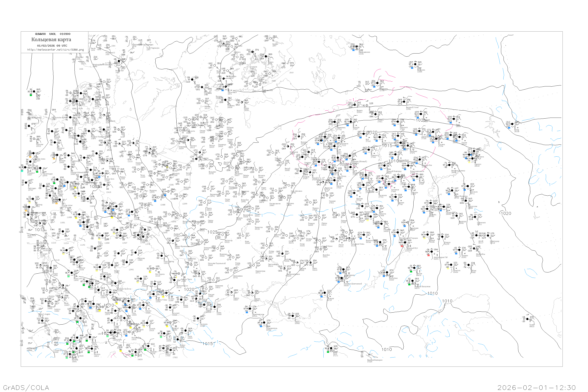The height and width of the screenshot is (392, 588).
Task: Click the QUWW98 UAOL 010900 header code
Action: point(53,34)
